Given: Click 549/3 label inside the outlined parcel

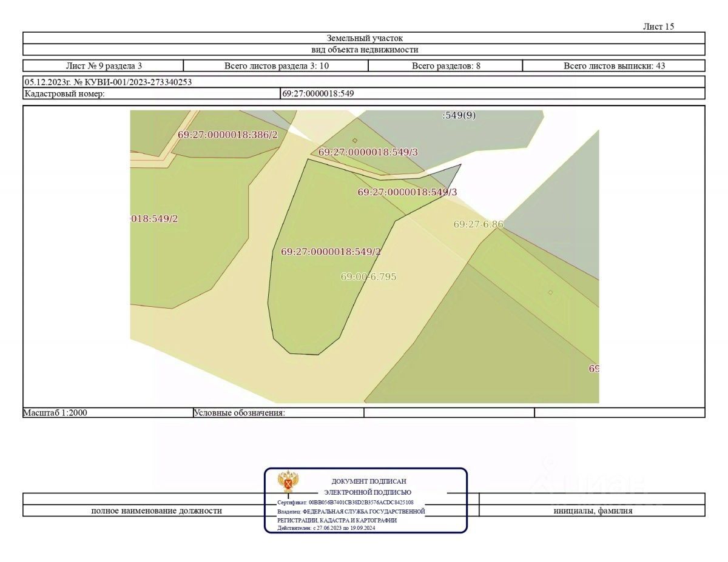Looking at the screenshot, I should click(407, 192).
